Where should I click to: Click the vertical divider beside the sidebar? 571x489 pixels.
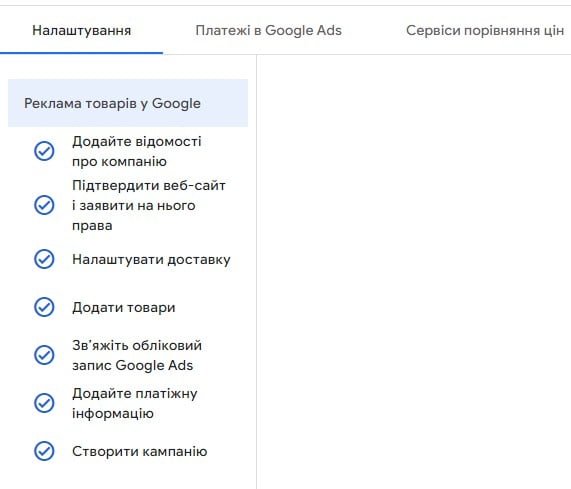[x=256, y=272]
